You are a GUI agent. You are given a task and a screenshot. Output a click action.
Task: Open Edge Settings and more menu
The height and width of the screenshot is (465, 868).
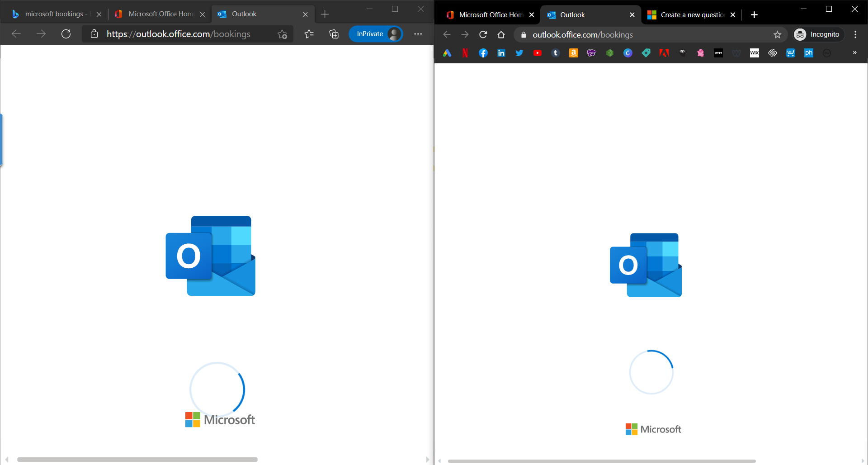pyautogui.click(x=418, y=34)
